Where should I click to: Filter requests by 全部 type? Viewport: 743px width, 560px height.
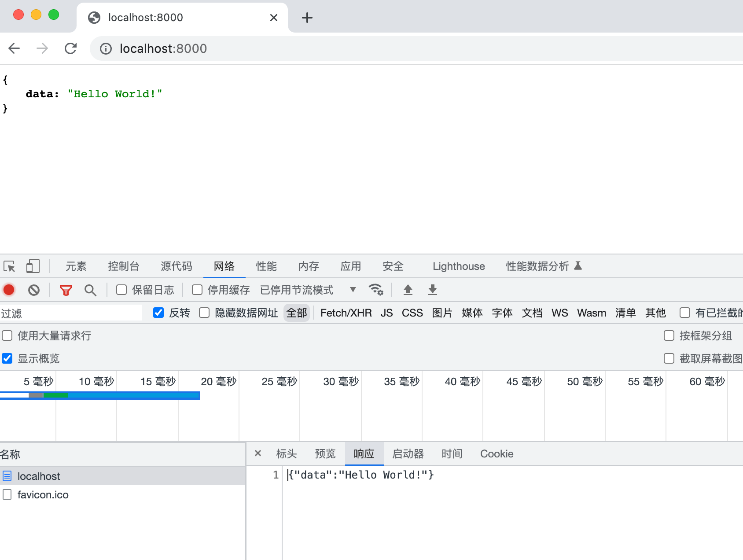click(297, 313)
